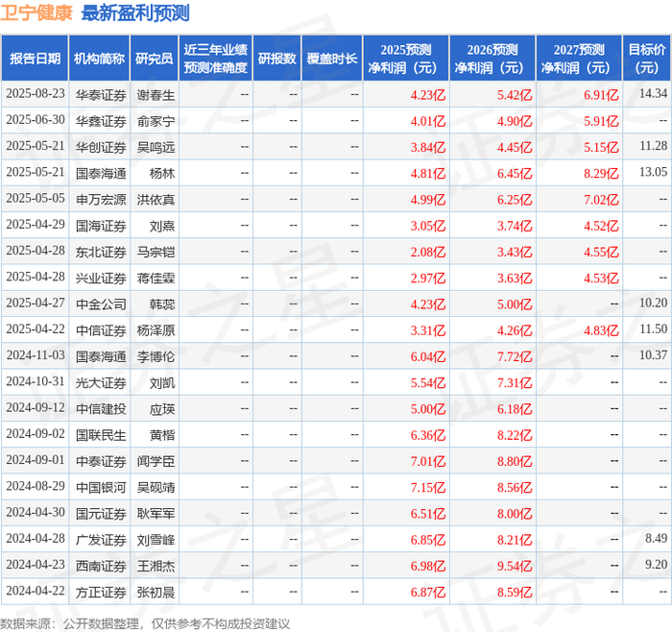672x632 pixels.
Task: Click the 覆盖时长 column header
Action: [332, 59]
